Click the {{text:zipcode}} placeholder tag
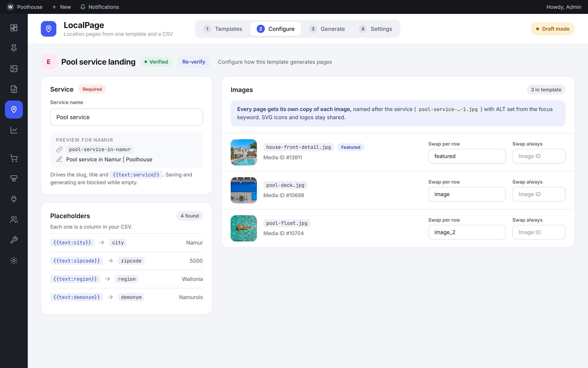 point(77,261)
